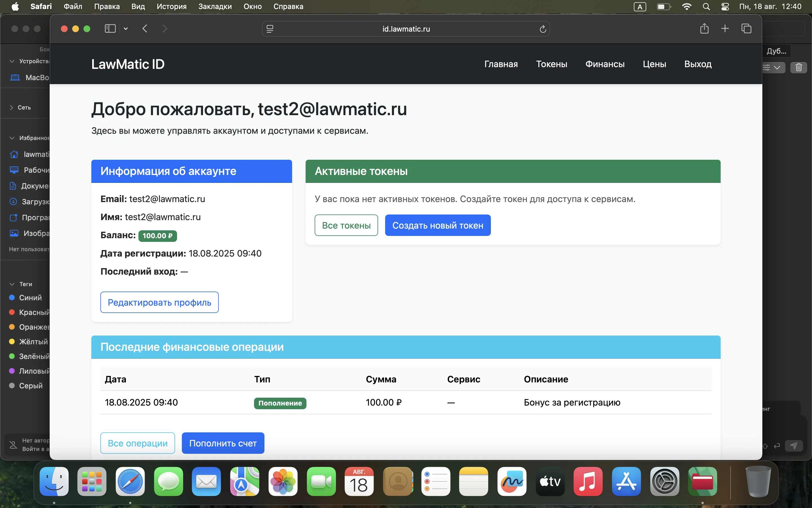Open the Загрузки item in the Finder sidebar

30,202
